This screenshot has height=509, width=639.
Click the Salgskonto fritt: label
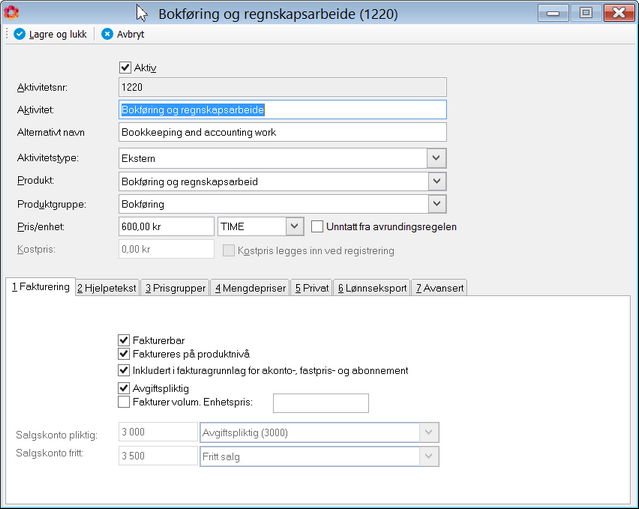[49, 453]
